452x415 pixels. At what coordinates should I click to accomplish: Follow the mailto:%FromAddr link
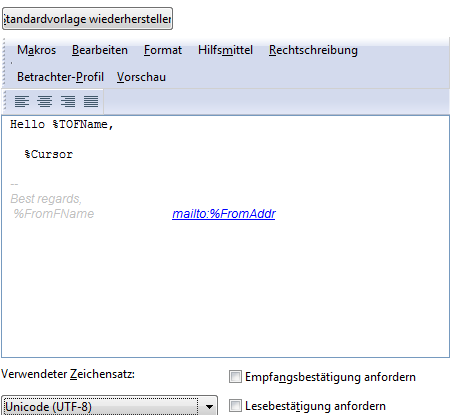[224, 214]
